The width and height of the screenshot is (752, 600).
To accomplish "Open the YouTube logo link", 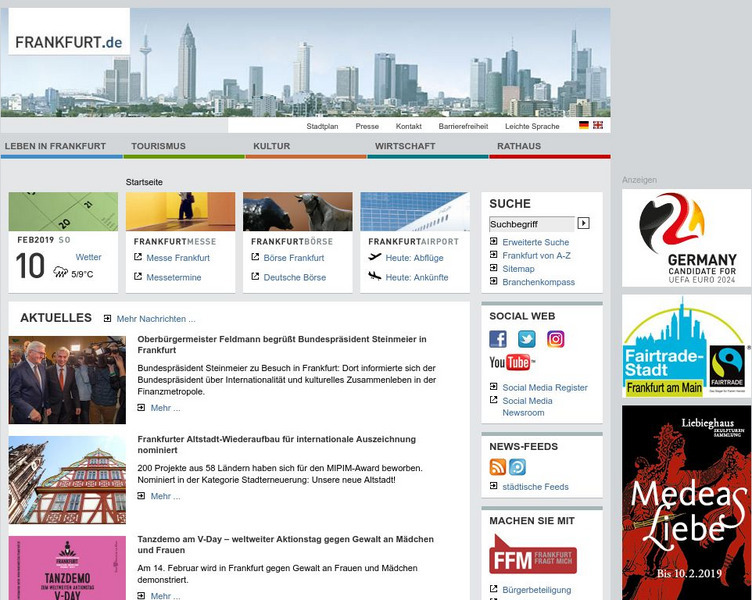I will pos(512,363).
